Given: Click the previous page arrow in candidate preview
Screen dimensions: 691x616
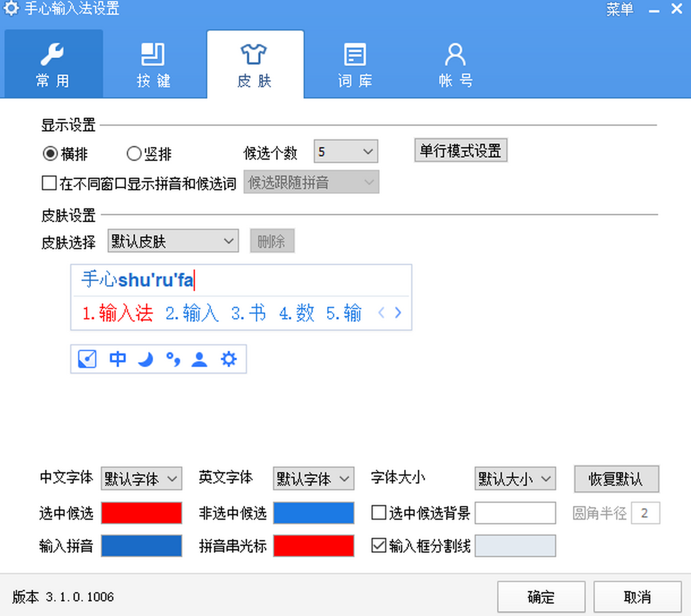Looking at the screenshot, I should [x=381, y=313].
